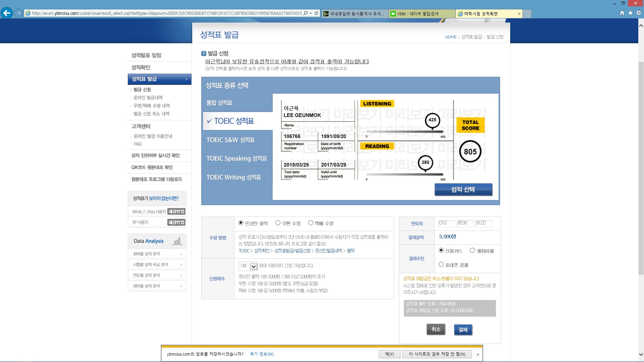Expand 시험별 성적 비교 분석 chevron
The image size is (644, 362).
point(181,265)
